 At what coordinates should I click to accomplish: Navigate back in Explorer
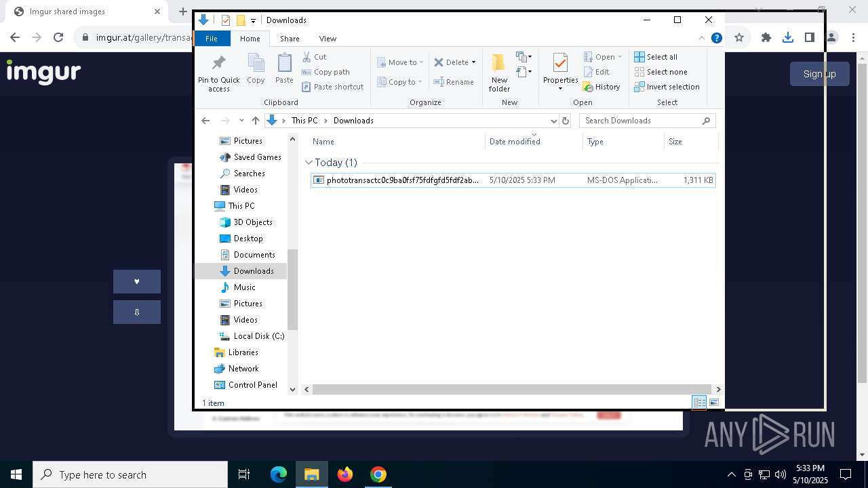coord(205,121)
